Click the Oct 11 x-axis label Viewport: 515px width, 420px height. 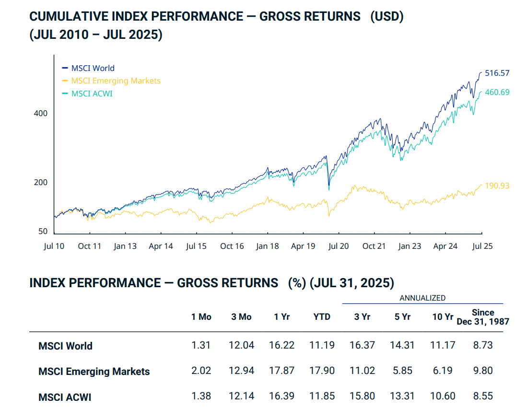[89, 246]
